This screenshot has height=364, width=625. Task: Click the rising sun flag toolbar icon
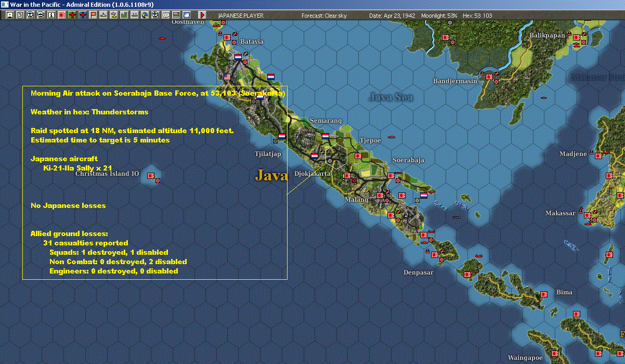point(62,15)
